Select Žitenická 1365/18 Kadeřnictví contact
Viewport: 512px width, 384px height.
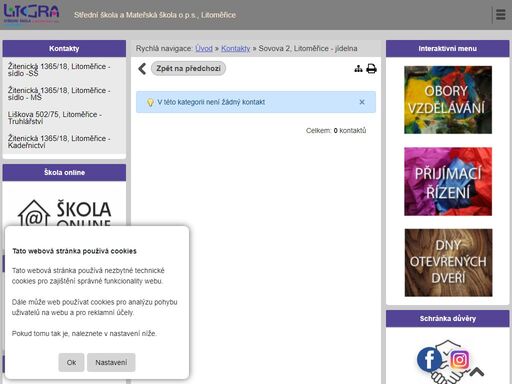64,142
